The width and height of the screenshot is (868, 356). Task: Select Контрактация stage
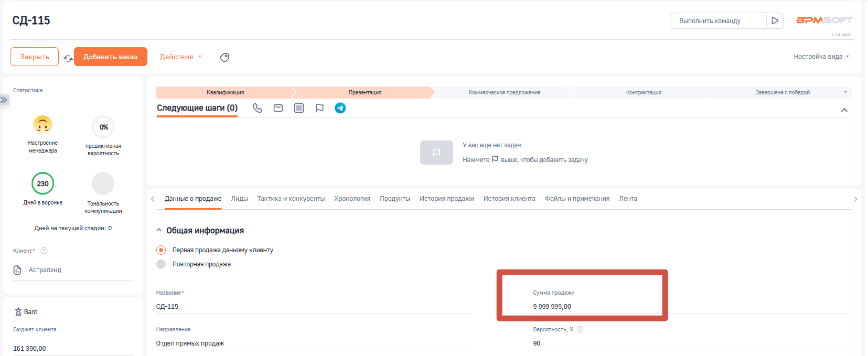(644, 92)
